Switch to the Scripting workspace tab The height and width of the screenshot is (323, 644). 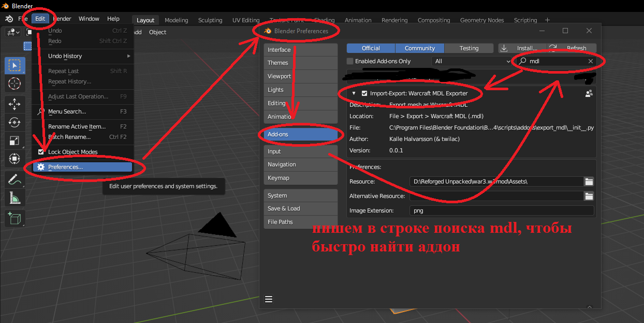point(525,20)
